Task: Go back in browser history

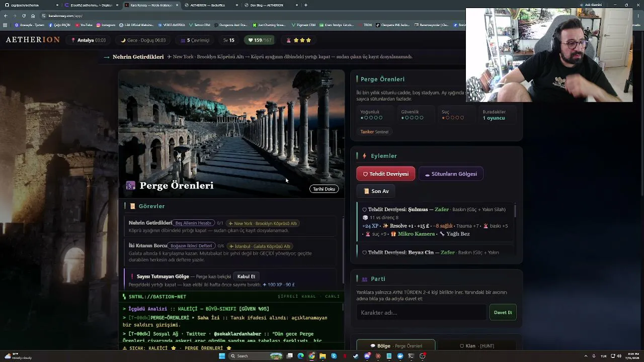Action: click(6, 16)
